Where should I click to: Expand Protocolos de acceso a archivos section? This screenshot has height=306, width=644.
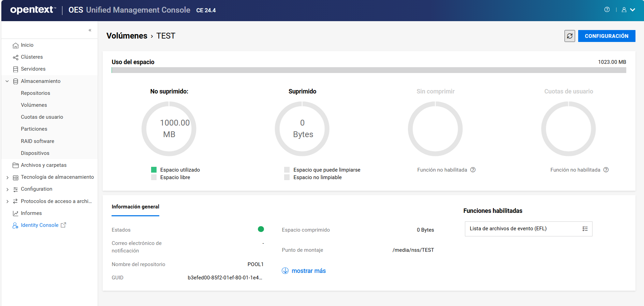coord(7,202)
